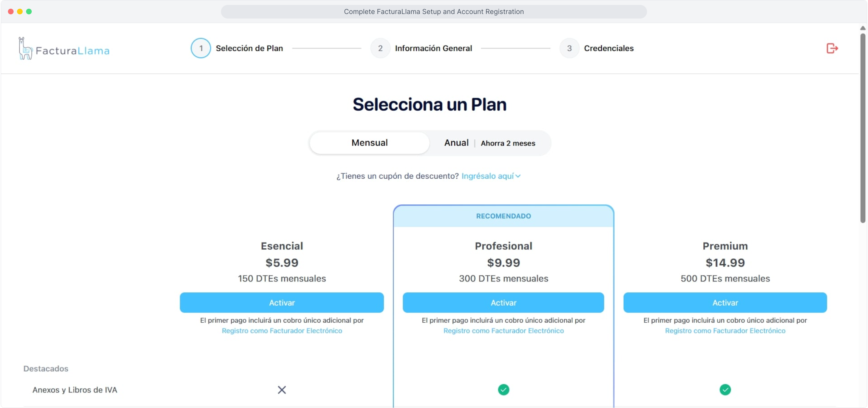Switch billing to Mensual
This screenshot has width=868, height=408.
pos(369,143)
